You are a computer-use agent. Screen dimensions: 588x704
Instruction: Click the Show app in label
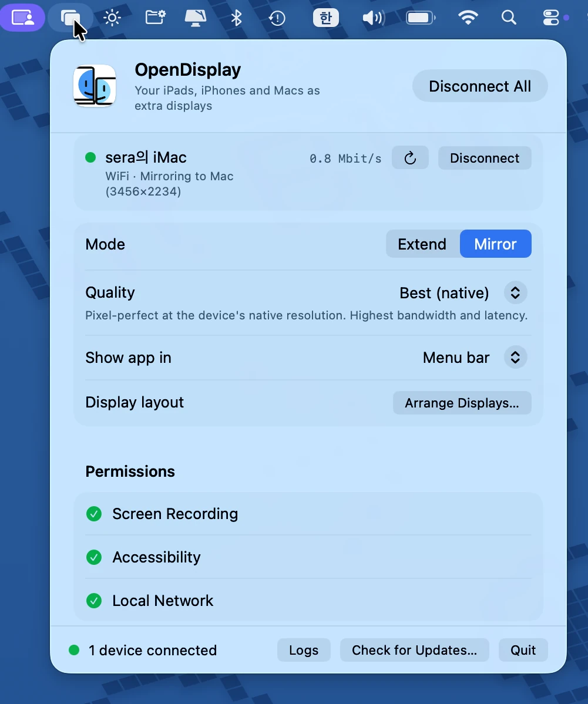tap(129, 358)
